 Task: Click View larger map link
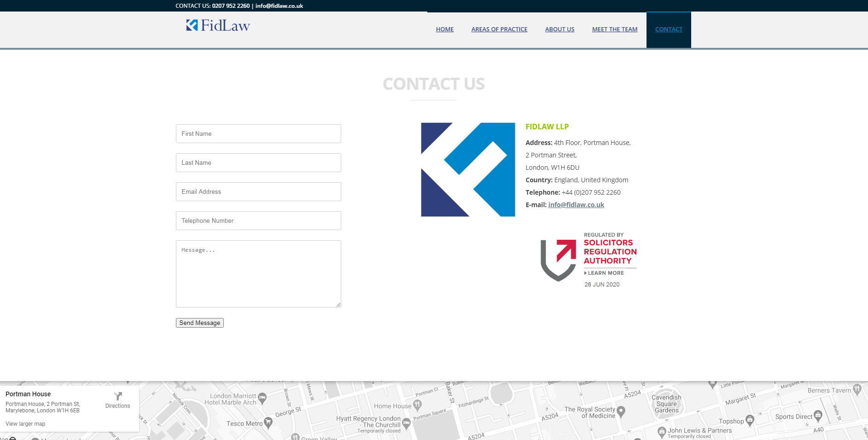click(x=25, y=424)
